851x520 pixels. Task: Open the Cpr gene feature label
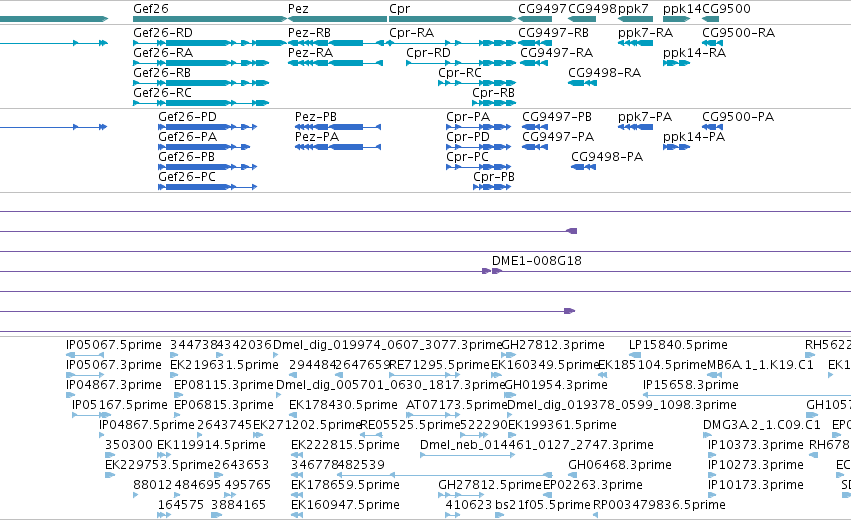(399, 9)
